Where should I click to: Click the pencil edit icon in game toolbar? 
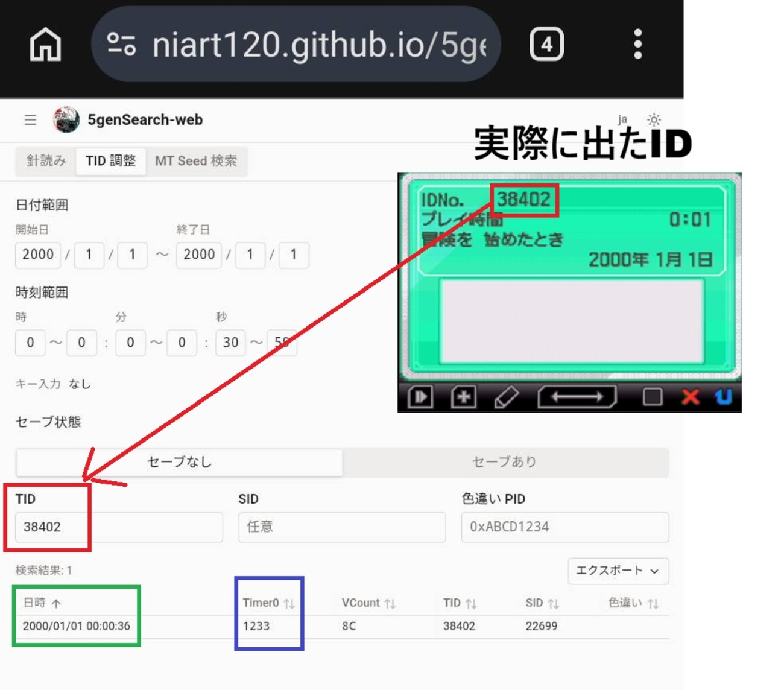[506, 397]
